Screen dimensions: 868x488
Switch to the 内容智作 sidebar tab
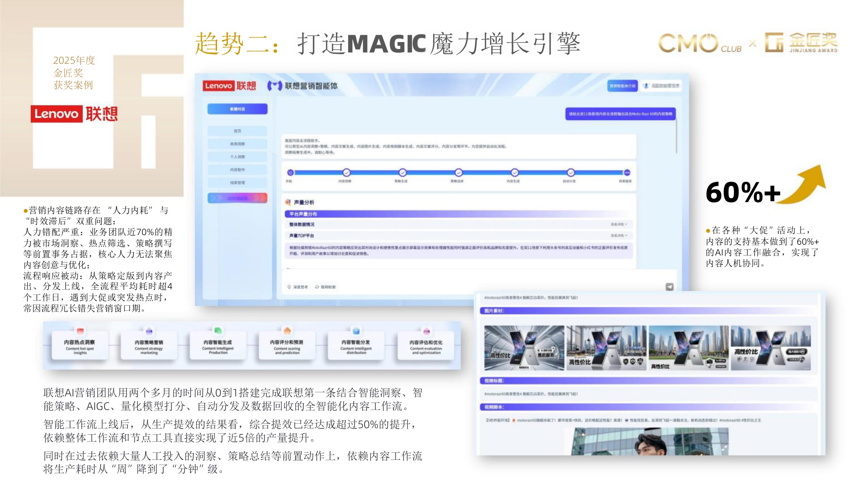(237, 170)
